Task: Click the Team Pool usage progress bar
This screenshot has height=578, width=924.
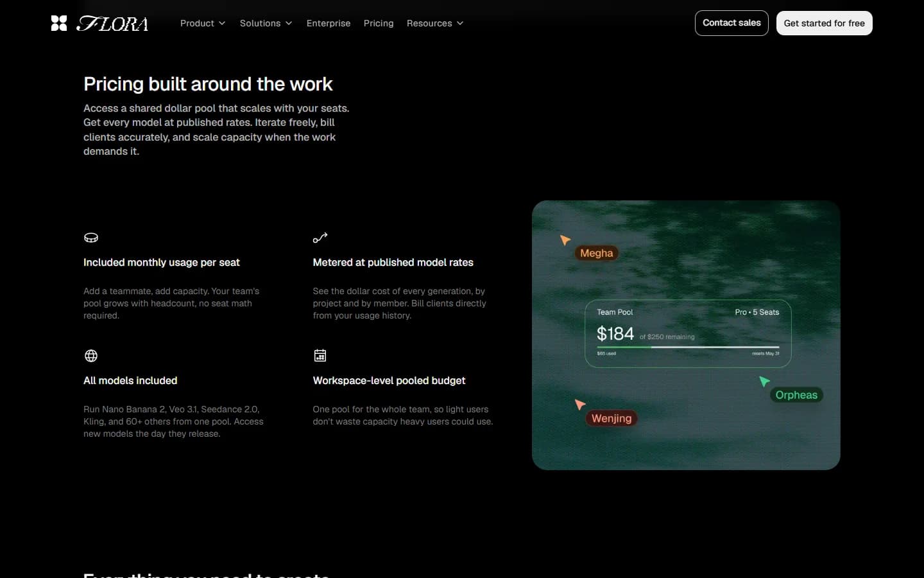Action: coord(688,347)
